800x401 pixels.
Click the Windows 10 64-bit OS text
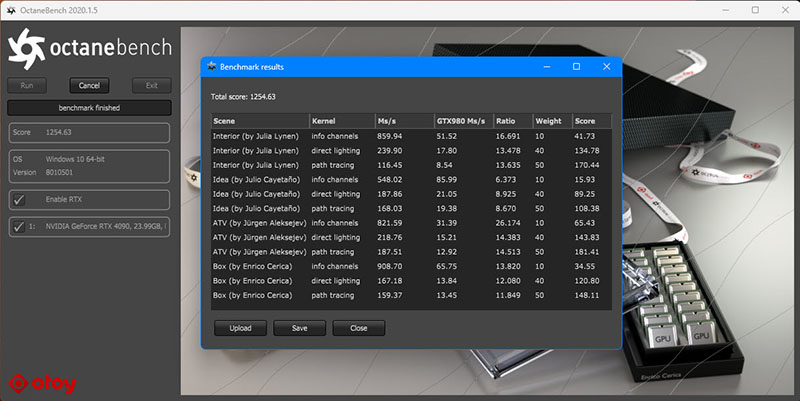(x=75, y=159)
